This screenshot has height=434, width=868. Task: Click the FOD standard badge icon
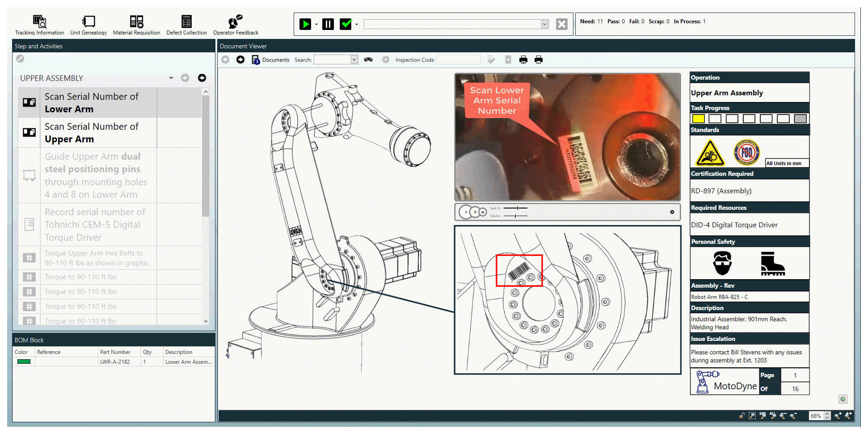point(746,153)
